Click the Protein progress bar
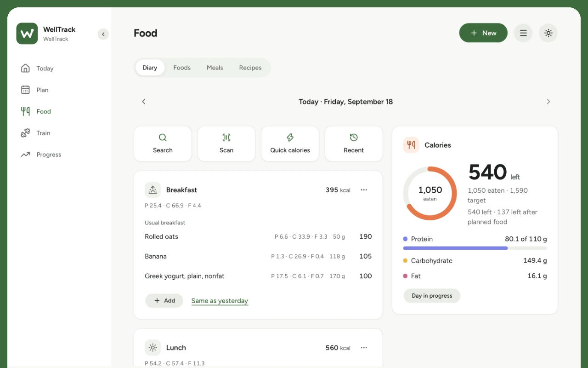 (x=475, y=248)
